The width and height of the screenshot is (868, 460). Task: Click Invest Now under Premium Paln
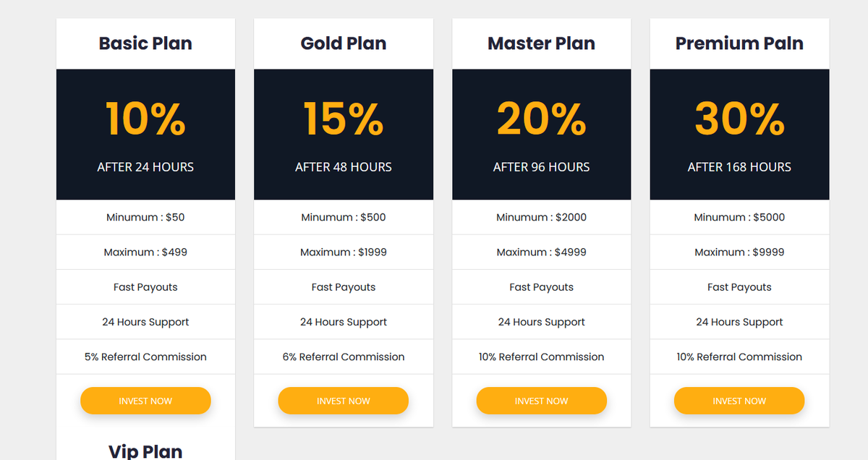click(739, 401)
